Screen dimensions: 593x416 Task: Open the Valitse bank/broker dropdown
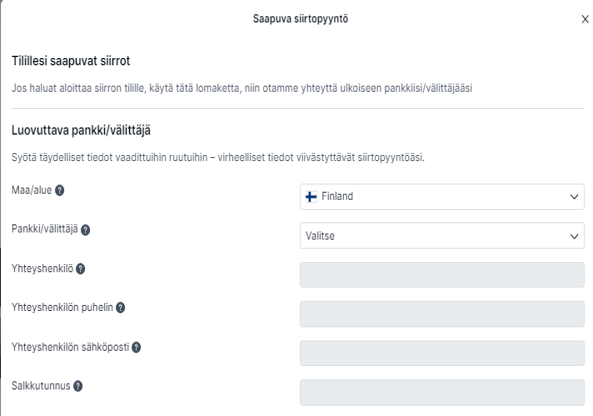click(442, 236)
